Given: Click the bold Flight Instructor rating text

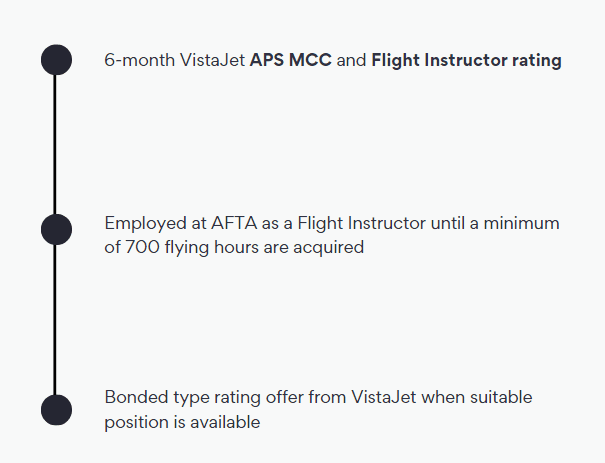Looking at the screenshot, I should [x=466, y=61].
